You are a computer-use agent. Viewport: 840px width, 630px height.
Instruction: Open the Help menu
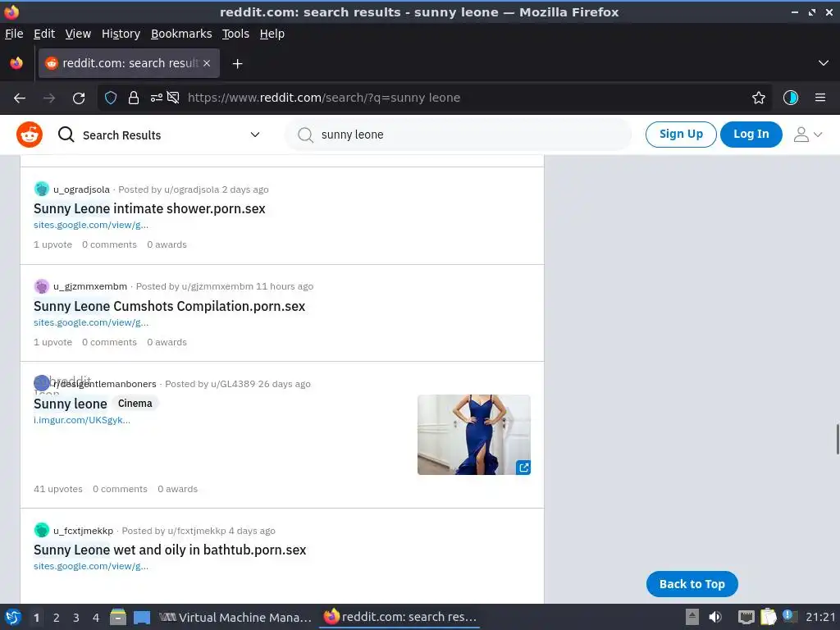point(272,34)
